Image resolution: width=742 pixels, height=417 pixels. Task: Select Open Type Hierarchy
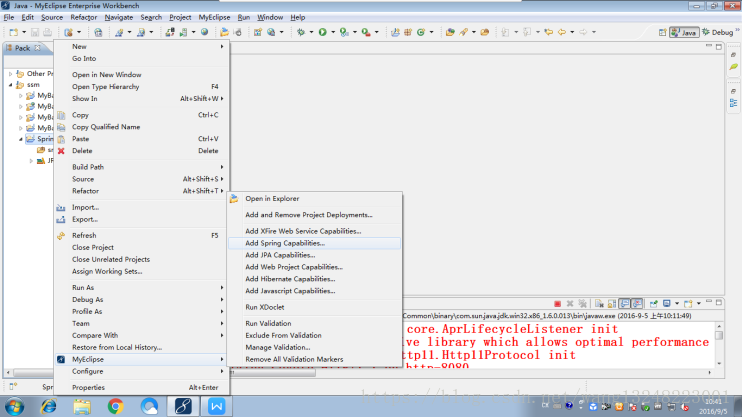[142, 87]
